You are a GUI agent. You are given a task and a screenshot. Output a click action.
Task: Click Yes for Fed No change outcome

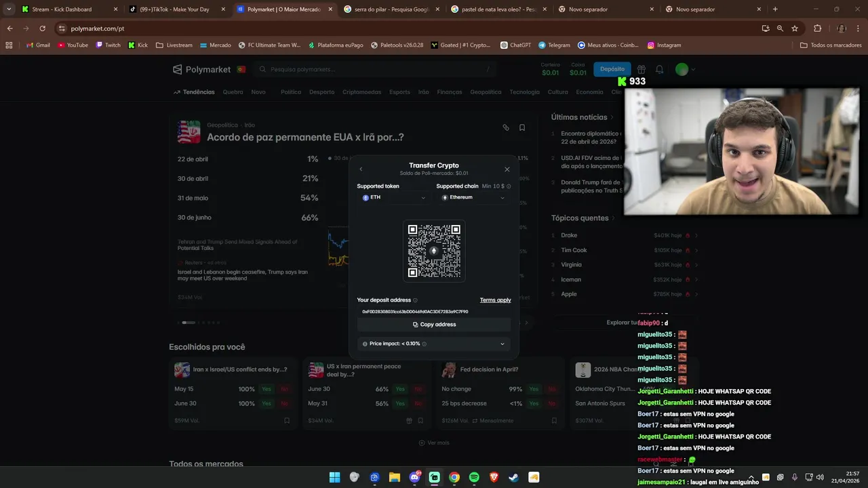(x=534, y=389)
